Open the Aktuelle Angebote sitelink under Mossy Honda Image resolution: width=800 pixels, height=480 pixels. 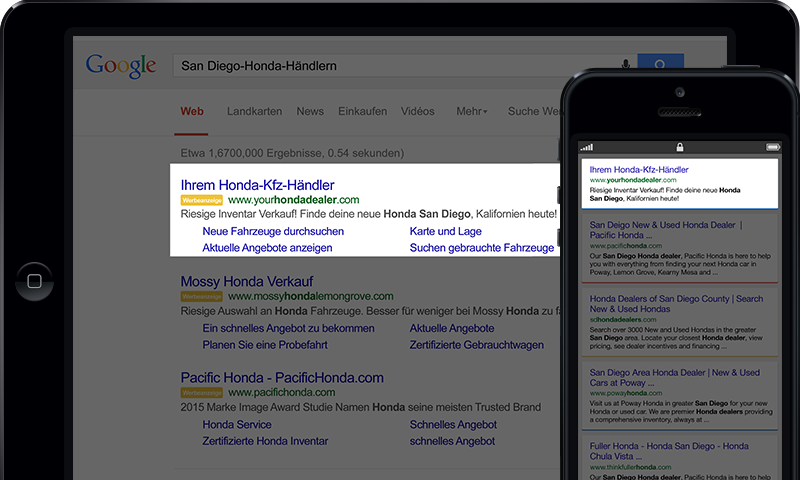pyautogui.click(x=452, y=328)
